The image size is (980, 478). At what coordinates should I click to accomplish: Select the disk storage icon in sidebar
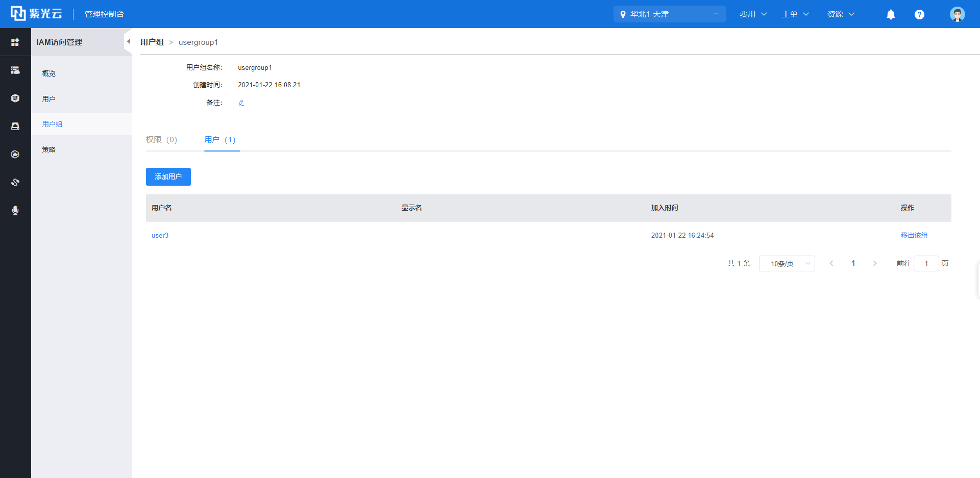pos(15,127)
